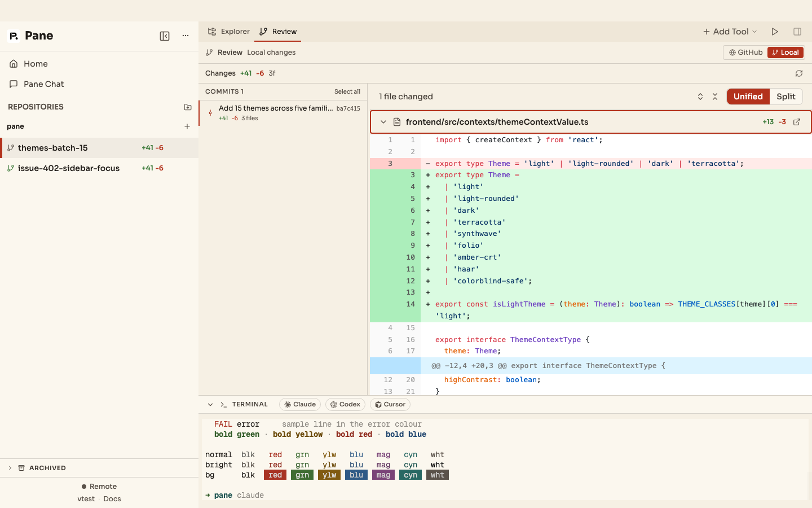Click the file icon beside themeContextValue.ts
This screenshot has height=508, width=812.
tap(397, 122)
